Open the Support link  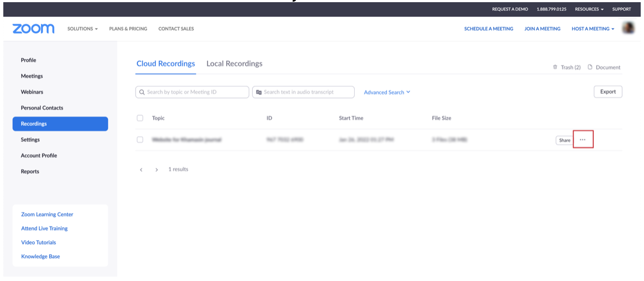[x=622, y=9]
